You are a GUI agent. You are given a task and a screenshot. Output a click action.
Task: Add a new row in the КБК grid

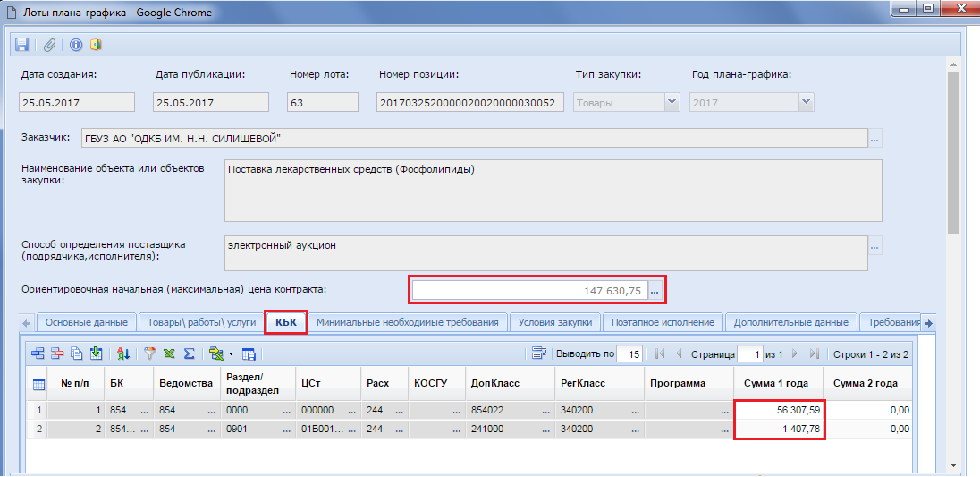tap(38, 353)
